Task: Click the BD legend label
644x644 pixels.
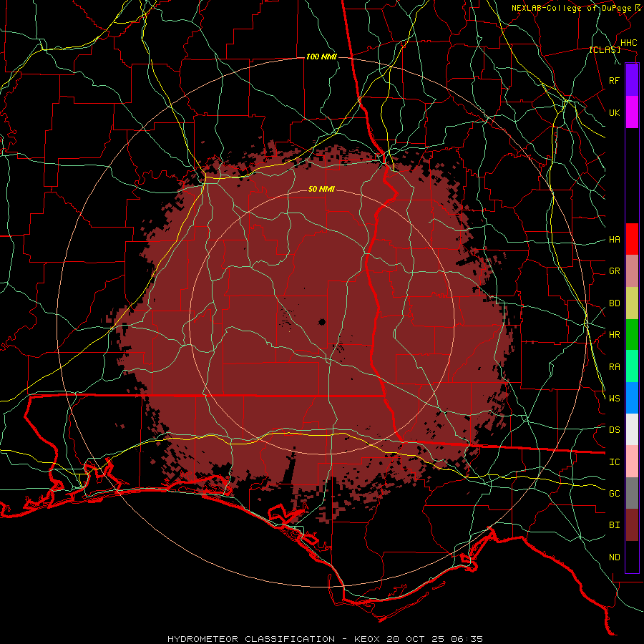Action: click(x=614, y=303)
